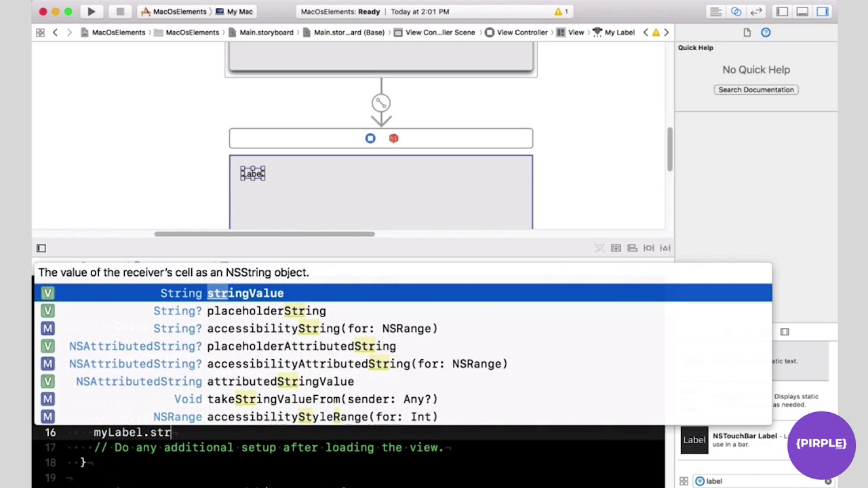Toggle the document outline sidebar button
The height and width of the screenshot is (488, 868).
[41, 248]
